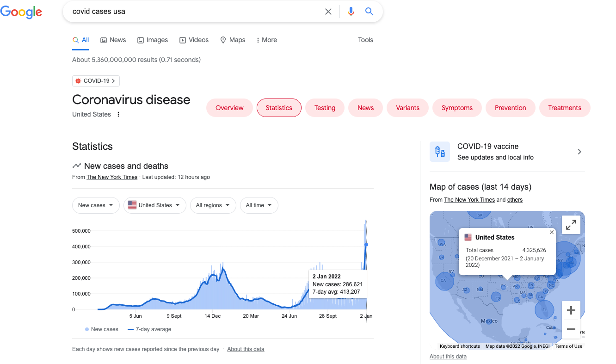This screenshot has height=364, width=616.
Task: Select the Overview pill
Action: click(229, 108)
